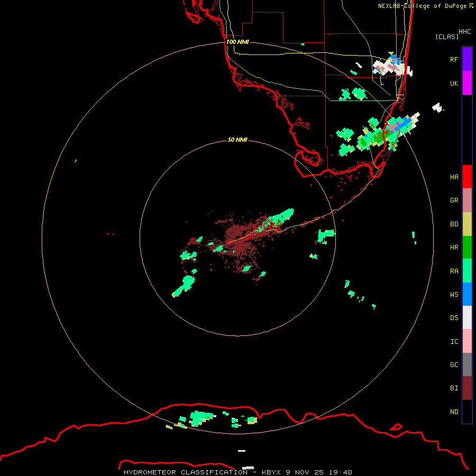Screen dimensions: 476x476
Task: Click the brown biological clutter at radar center
Action: (x=240, y=241)
